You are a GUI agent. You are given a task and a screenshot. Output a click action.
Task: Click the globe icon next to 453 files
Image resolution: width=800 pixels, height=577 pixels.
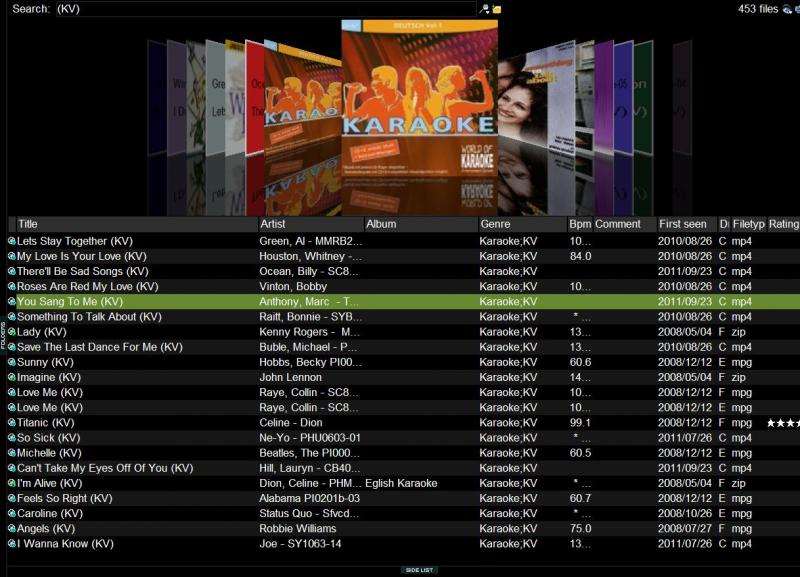click(x=787, y=9)
